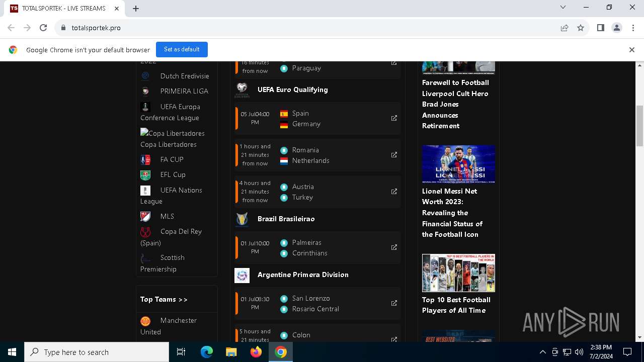Click the Lionel Messi article thumbnail
This screenshot has width=644, height=362.
tap(458, 164)
